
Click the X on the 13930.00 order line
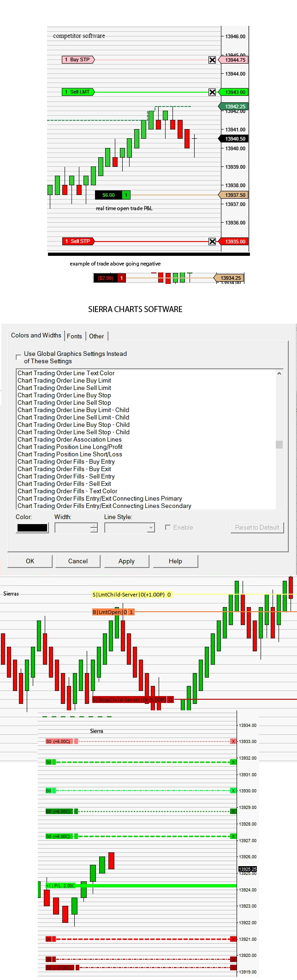tap(233, 791)
